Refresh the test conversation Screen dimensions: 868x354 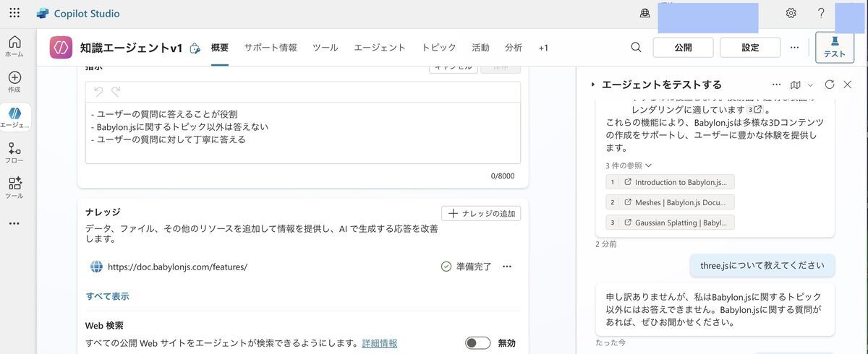(x=830, y=85)
